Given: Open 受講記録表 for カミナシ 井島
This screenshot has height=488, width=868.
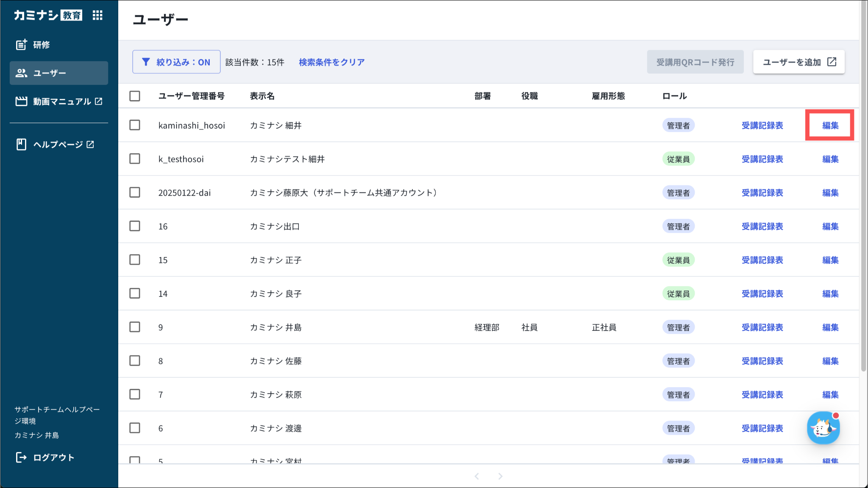Looking at the screenshot, I should coord(762,327).
